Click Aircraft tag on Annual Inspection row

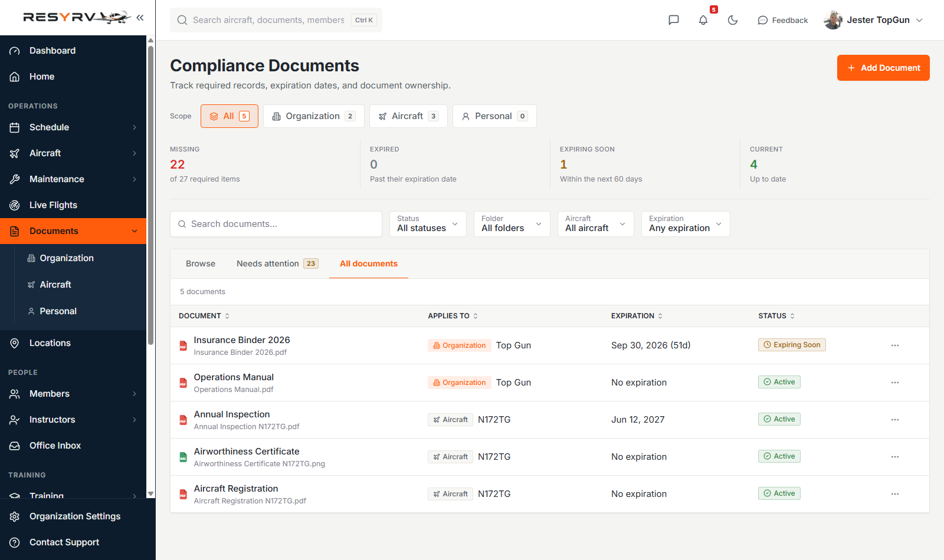[x=450, y=420]
